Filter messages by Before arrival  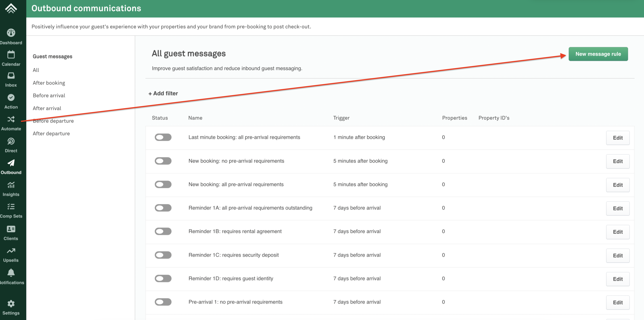[49, 95]
